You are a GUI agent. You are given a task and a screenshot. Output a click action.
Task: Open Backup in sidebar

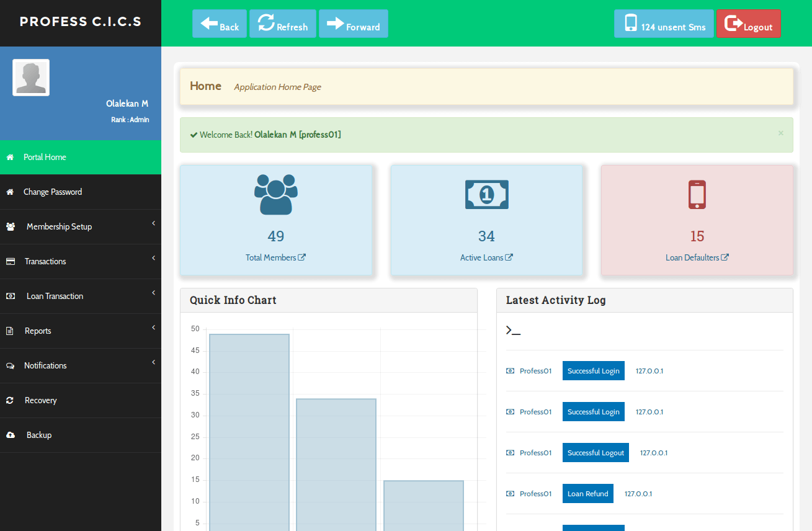coord(81,435)
